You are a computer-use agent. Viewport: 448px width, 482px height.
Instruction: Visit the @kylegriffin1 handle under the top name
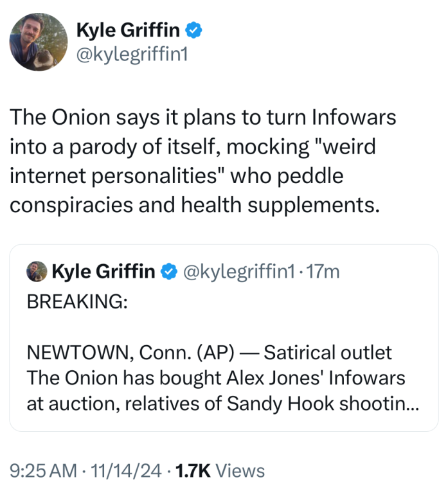132,55
